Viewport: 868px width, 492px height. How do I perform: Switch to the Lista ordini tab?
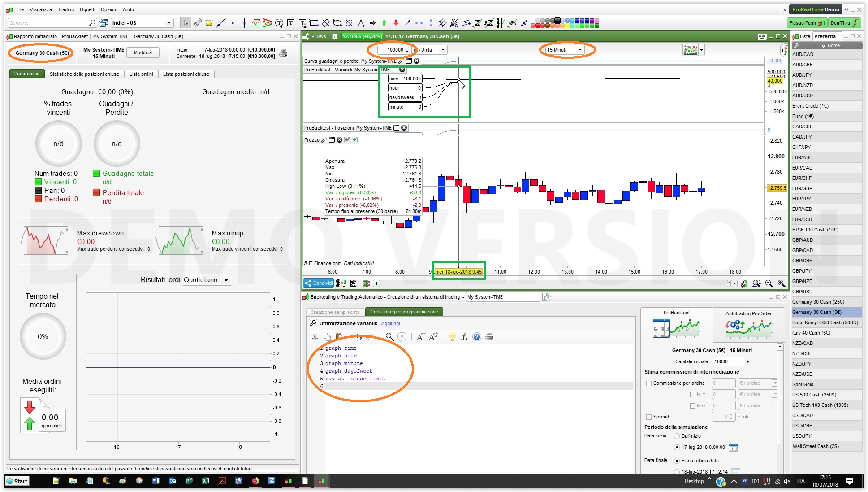141,74
